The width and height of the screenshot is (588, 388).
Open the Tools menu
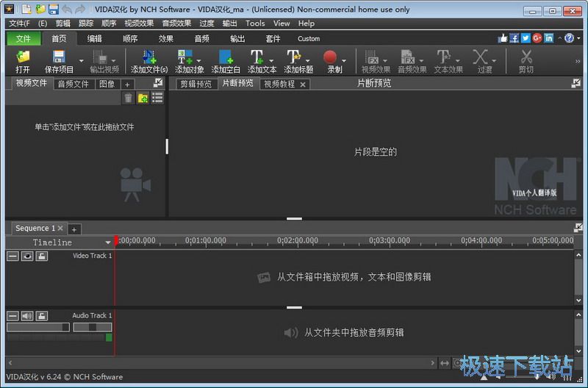[x=255, y=24]
